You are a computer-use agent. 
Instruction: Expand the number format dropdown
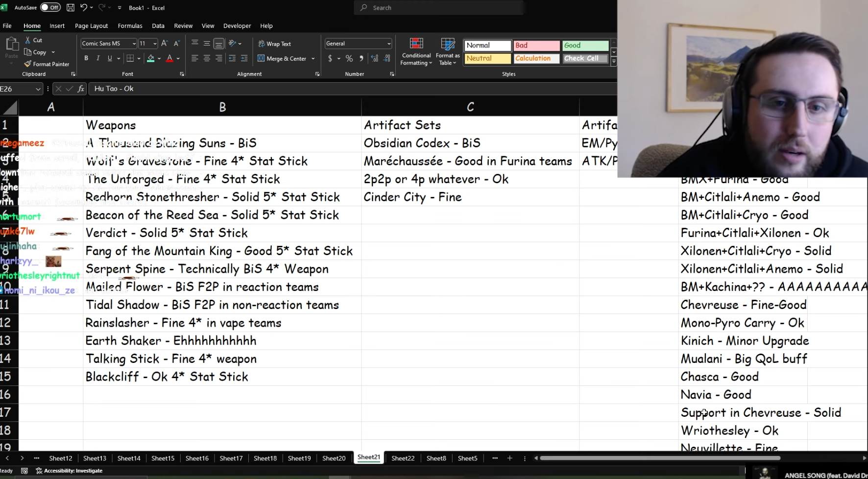(x=389, y=44)
